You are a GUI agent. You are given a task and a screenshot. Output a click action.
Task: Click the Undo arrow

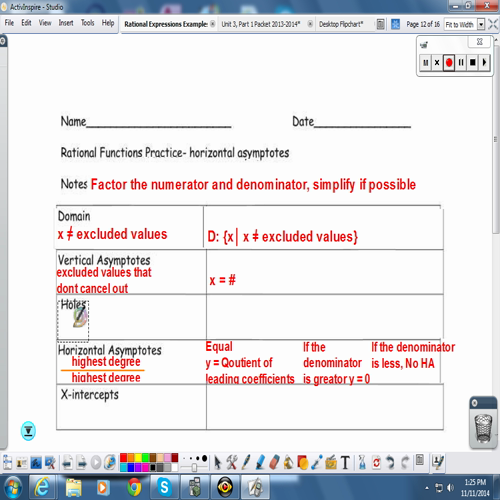pos(390,463)
